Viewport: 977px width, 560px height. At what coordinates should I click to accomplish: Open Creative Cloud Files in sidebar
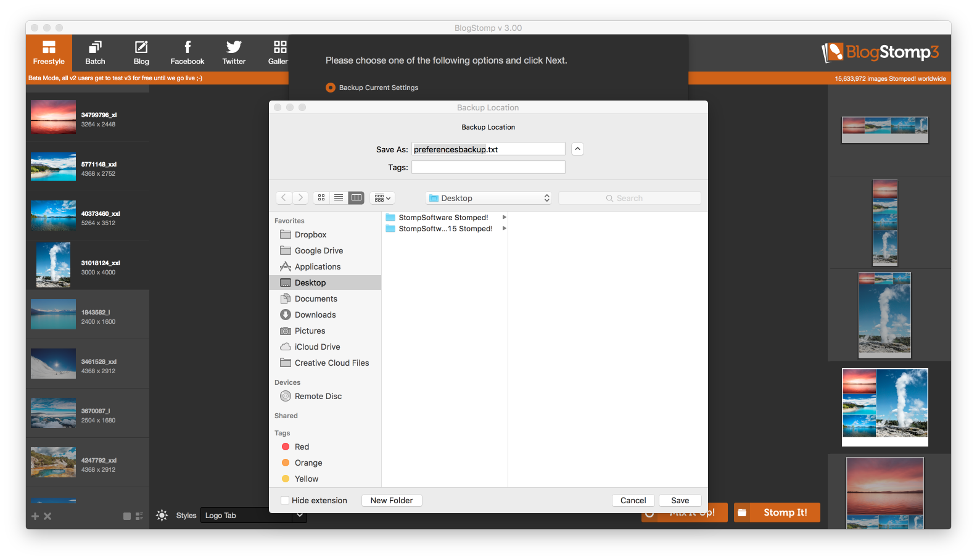click(326, 363)
